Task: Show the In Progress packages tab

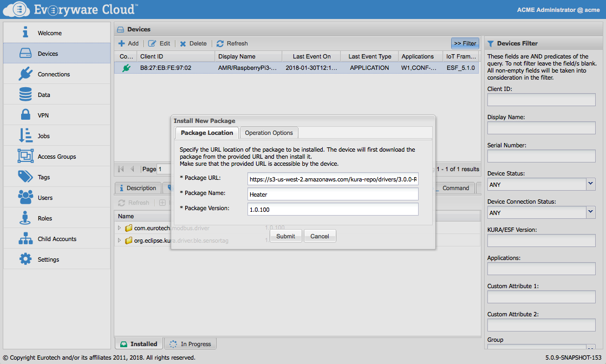Action: point(191,343)
